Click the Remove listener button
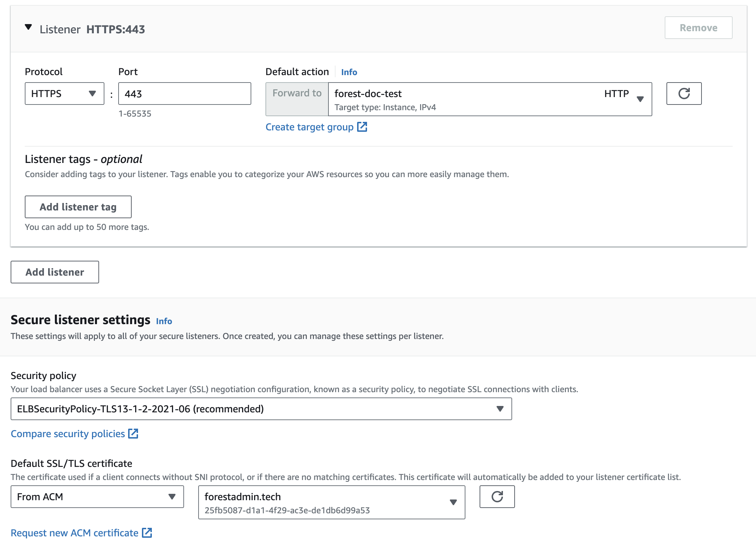 click(x=698, y=28)
